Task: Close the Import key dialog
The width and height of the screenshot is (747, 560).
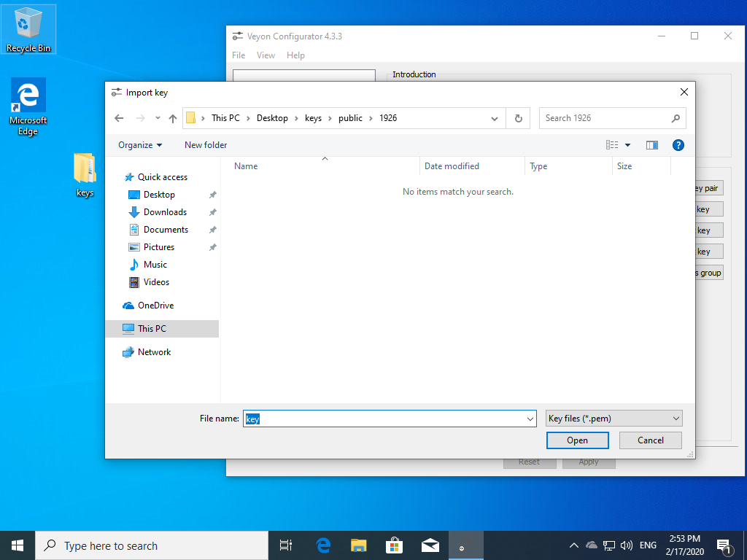Action: coord(684,92)
